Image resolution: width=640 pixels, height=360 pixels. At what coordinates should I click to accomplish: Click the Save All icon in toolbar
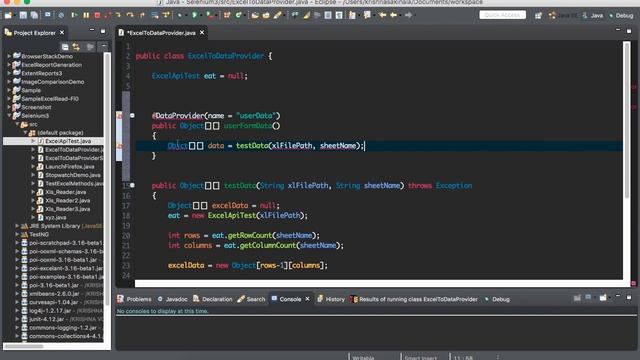click(34, 15)
